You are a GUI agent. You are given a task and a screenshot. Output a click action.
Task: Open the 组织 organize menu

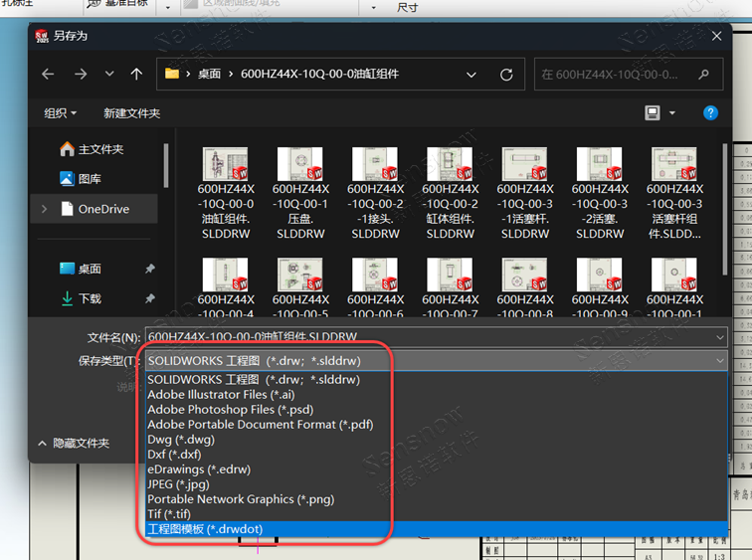coord(60,113)
